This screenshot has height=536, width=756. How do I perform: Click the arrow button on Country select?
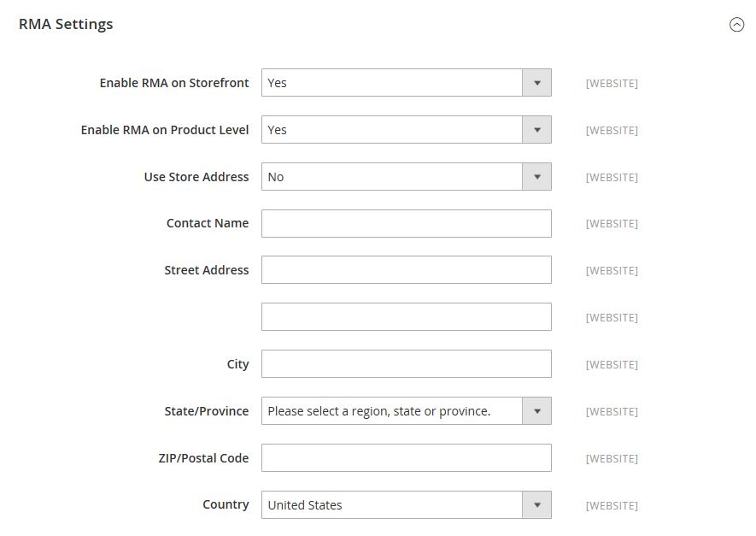tap(537, 505)
